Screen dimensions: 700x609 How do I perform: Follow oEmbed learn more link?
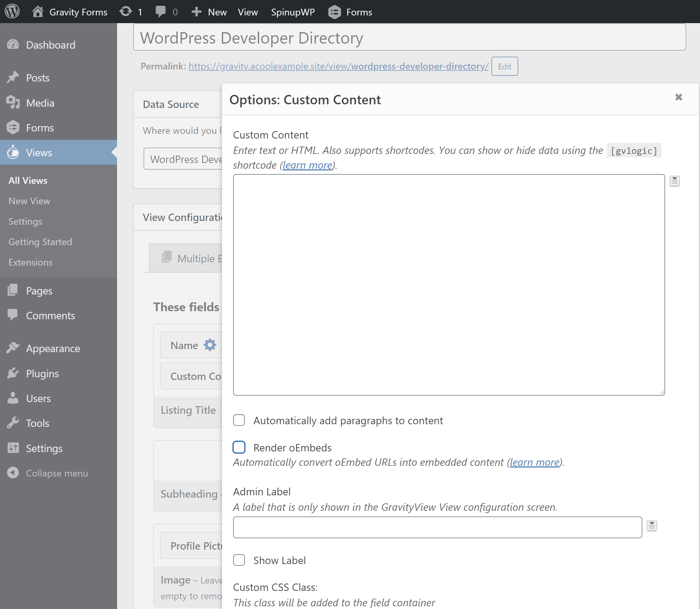534,462
